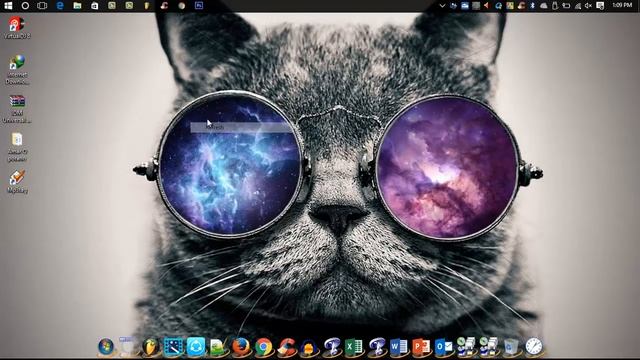The image size is (640, 360).
Task: Open the OneDrive cloud tray icon
Action: tap(544, 6)
